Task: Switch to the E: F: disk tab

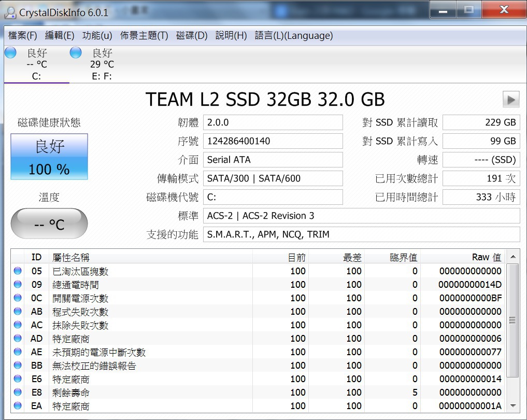Action: (x=102, y=64)
